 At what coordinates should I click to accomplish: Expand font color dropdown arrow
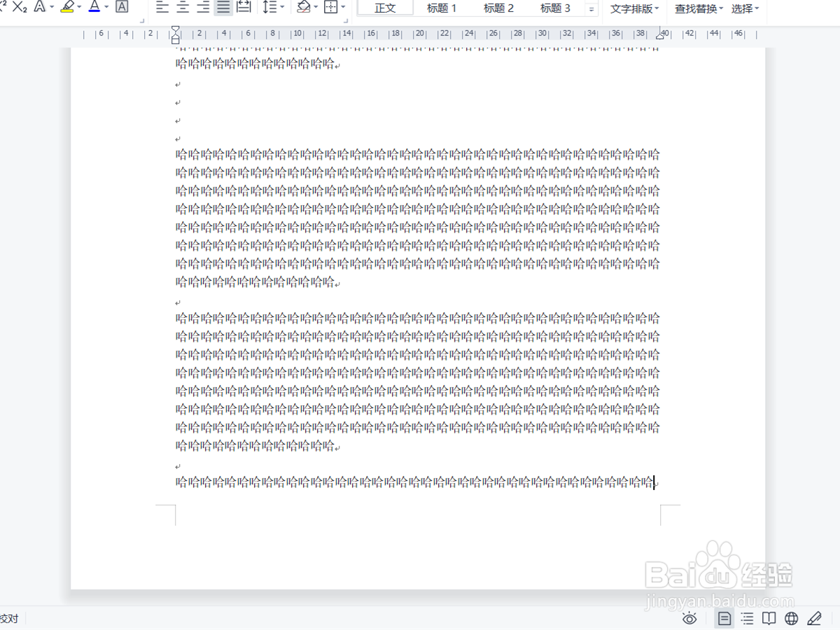pyautogui.click(x=106, y=8)
